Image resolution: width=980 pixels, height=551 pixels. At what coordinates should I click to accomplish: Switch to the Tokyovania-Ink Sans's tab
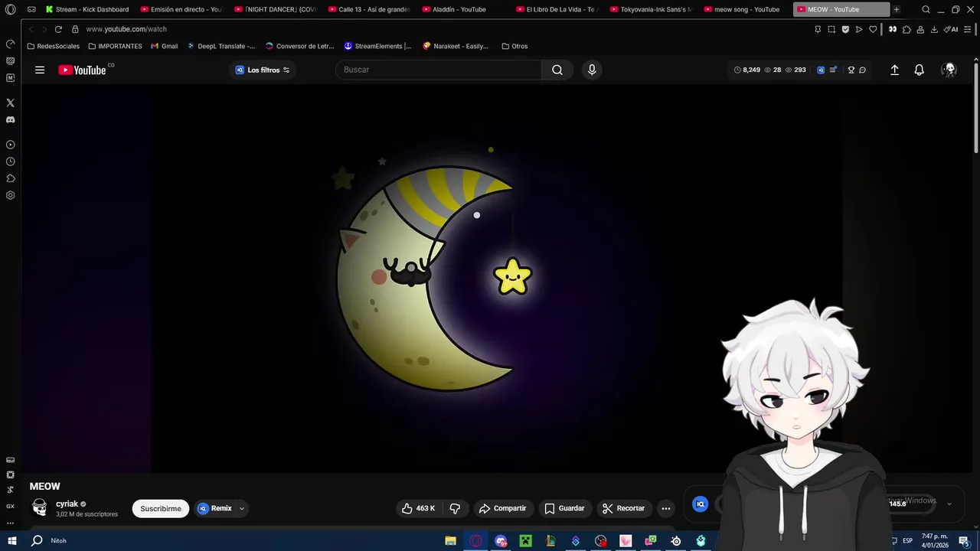tap(652, 9)
